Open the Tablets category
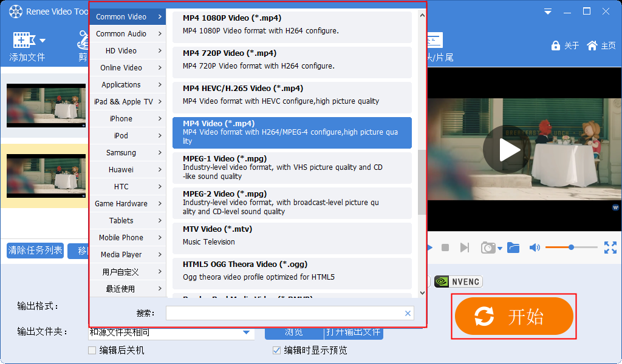622x364 pixels. coord(128,221)
